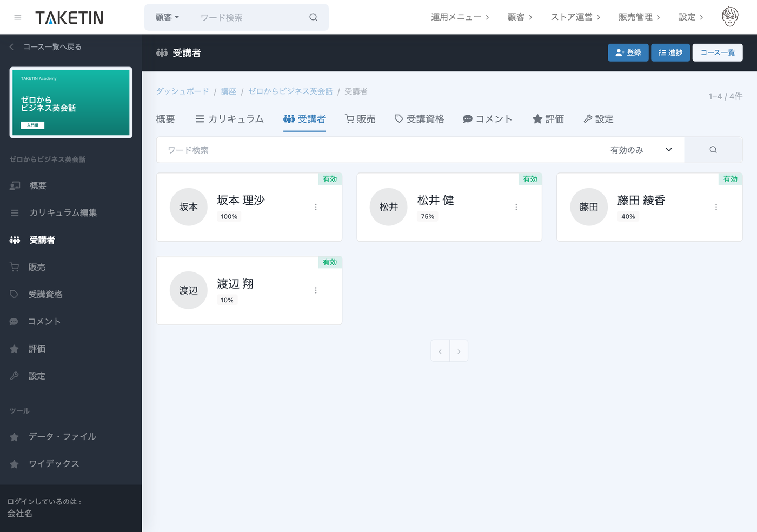
Task: Switch to the 受講者 tab
Action: [x=304, y=119]
